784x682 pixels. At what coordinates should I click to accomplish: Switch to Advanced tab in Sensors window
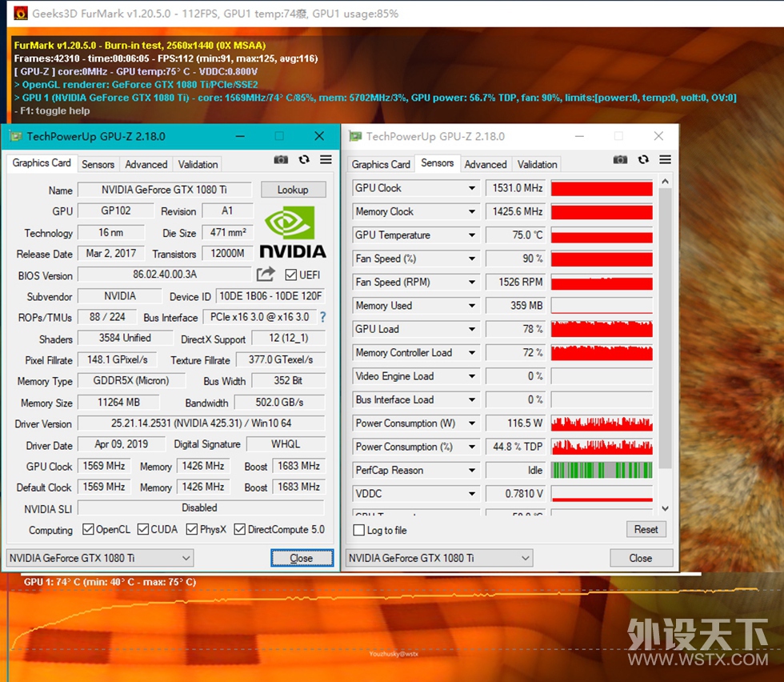(486, 164)
